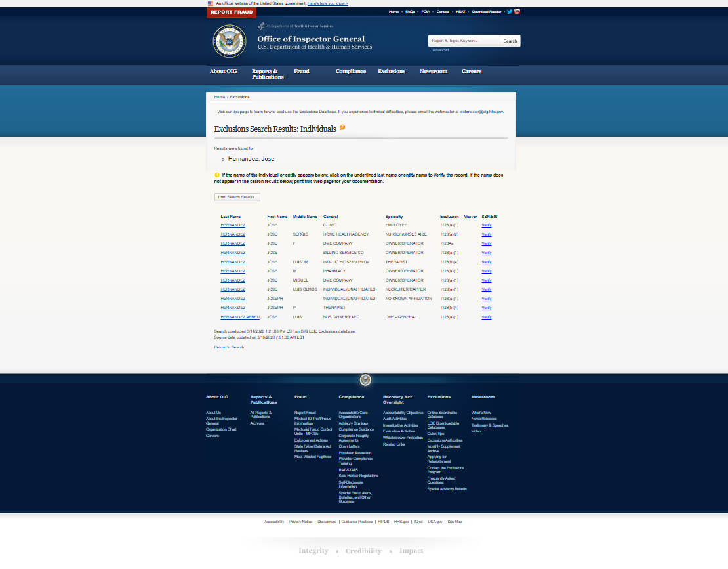This screenshot has height=569, width=728.
Task: Click the REPORT FRAUD banner button
Action: 231,12
